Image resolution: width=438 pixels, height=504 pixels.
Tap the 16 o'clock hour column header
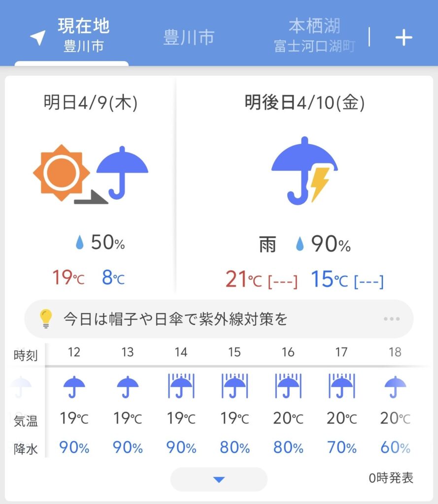click(288, 352)
